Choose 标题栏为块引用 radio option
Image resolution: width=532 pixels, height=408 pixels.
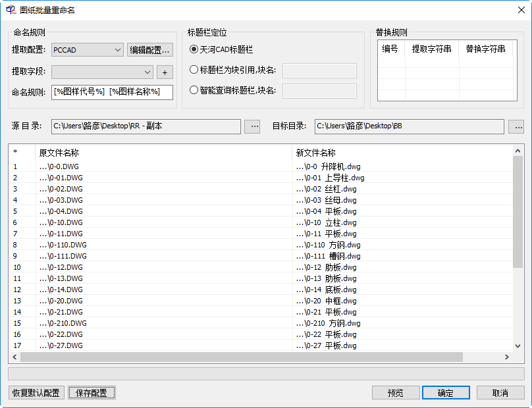194,70
